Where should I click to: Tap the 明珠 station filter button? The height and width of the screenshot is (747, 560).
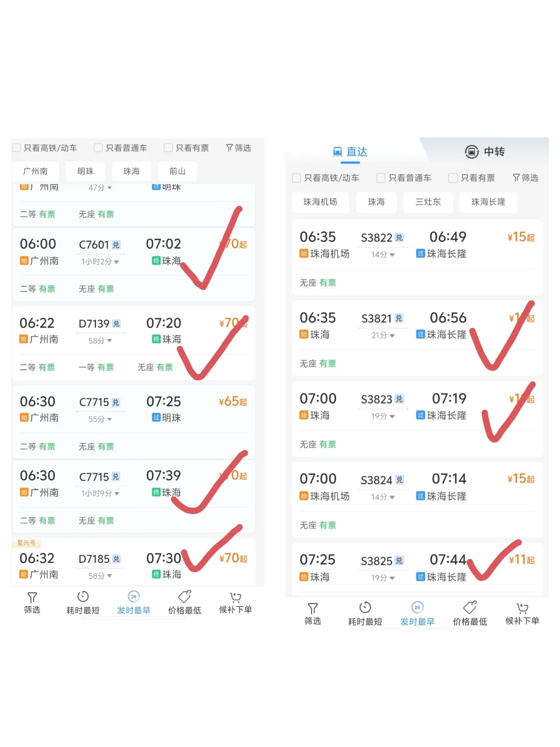85,171
